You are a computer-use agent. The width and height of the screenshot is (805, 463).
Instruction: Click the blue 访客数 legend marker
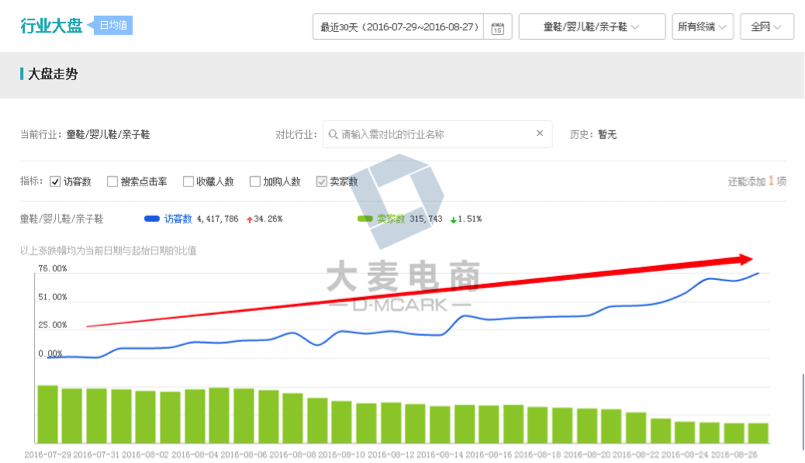(152, 218)
